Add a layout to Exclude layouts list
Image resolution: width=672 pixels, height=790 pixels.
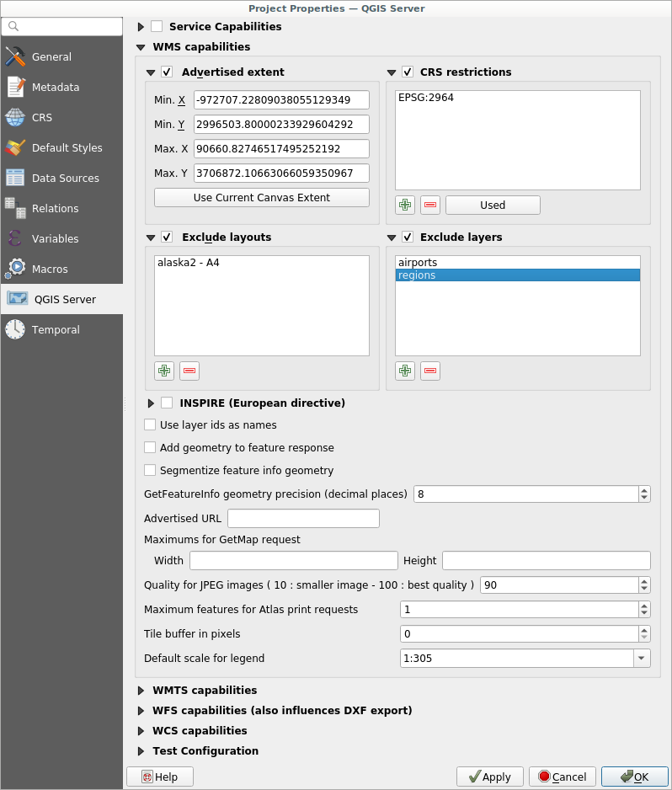(x=164, y=371)
